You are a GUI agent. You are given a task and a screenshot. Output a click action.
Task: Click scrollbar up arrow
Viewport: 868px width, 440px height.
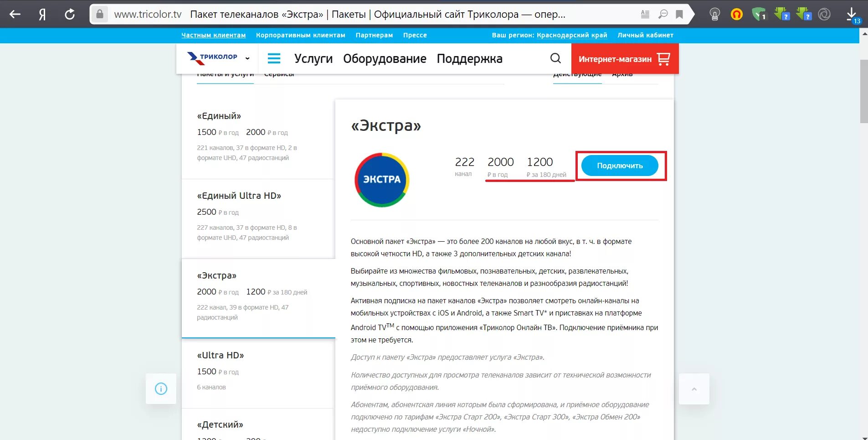click(864, 33)
